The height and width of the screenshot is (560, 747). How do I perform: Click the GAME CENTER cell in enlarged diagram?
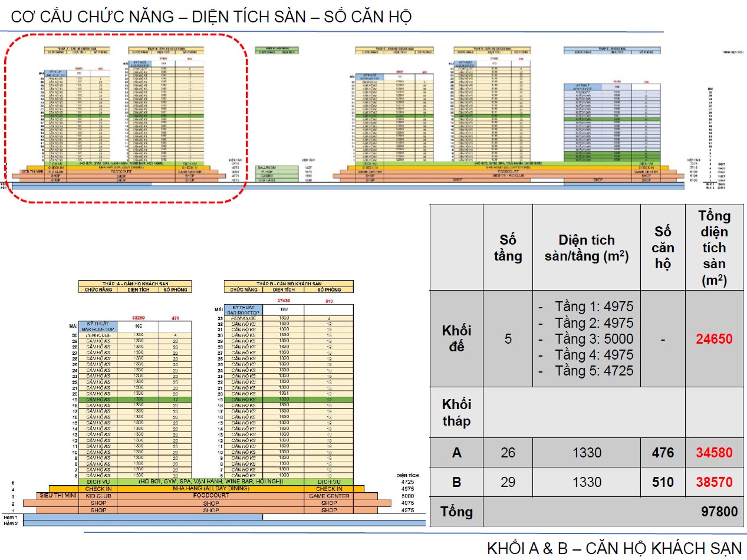329,496
